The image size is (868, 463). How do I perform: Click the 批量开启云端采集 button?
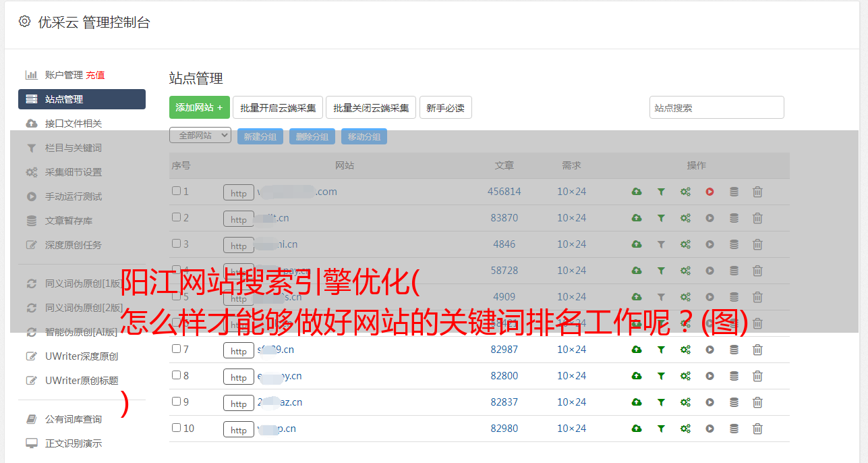click(278, 107)
